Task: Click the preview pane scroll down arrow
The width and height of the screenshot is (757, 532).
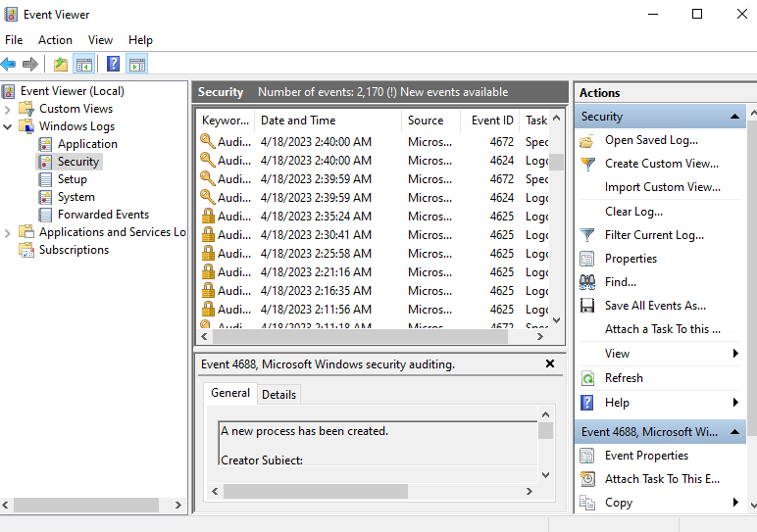Action: pyautogui.click(x=545, y=475)
